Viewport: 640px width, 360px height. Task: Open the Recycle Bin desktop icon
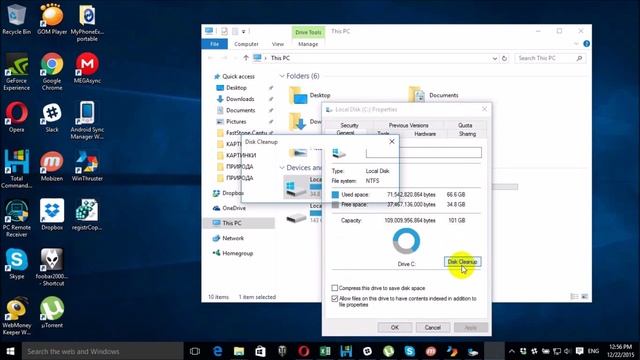coord(16,18)
